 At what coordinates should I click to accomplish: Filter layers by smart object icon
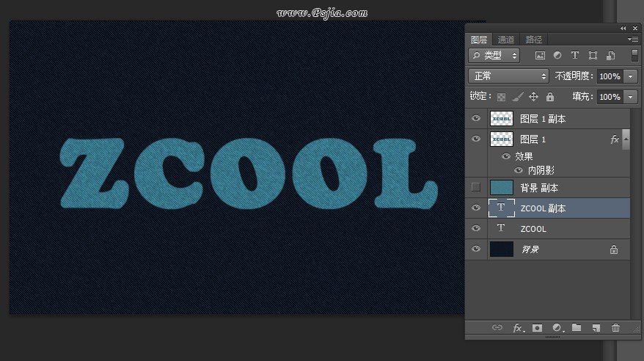tap(611, 56)
